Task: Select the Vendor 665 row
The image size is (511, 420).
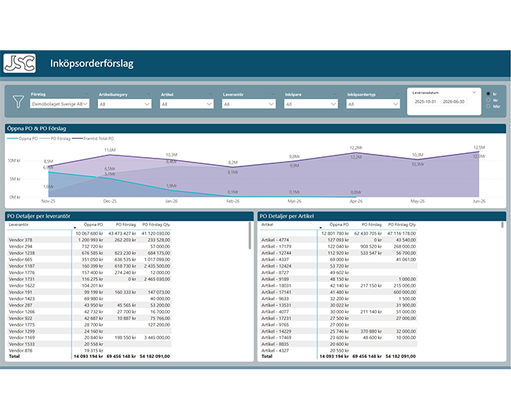Action: click(x=89, y=259)
